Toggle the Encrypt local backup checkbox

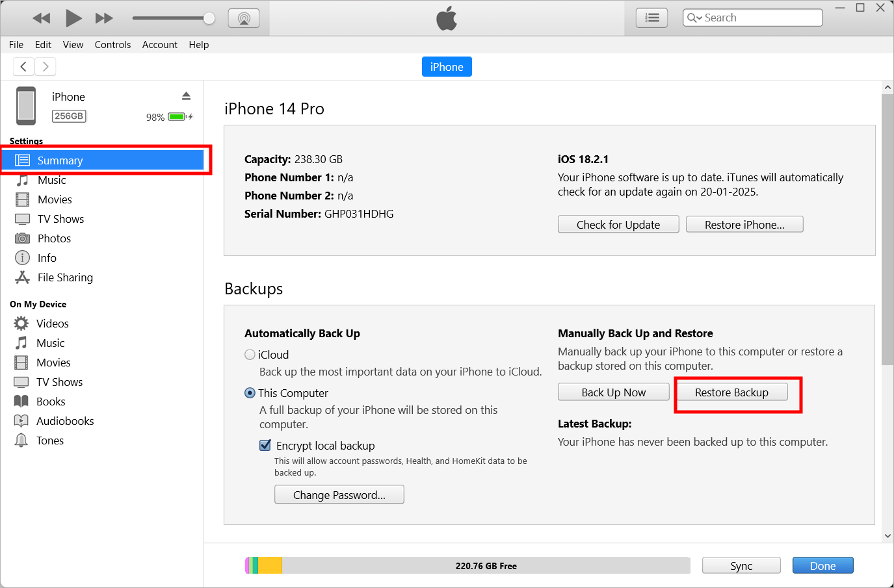(265, 445)
